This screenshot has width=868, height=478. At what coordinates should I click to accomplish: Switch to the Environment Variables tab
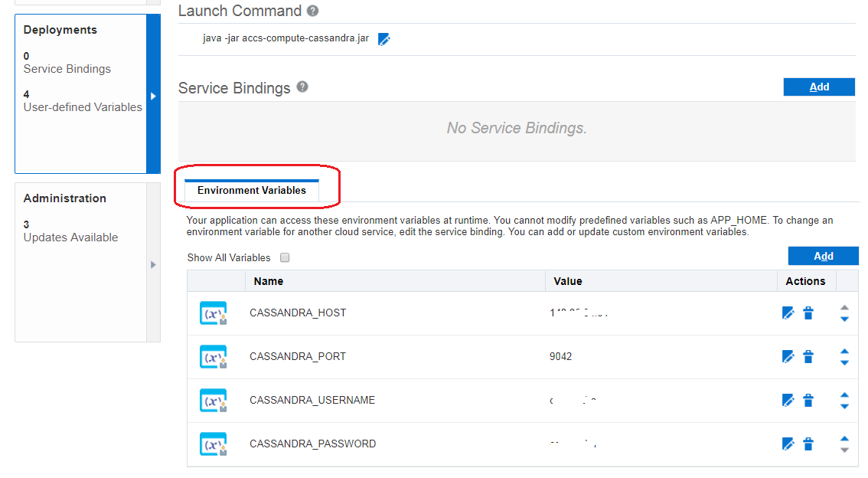click(x=251, y=190)
